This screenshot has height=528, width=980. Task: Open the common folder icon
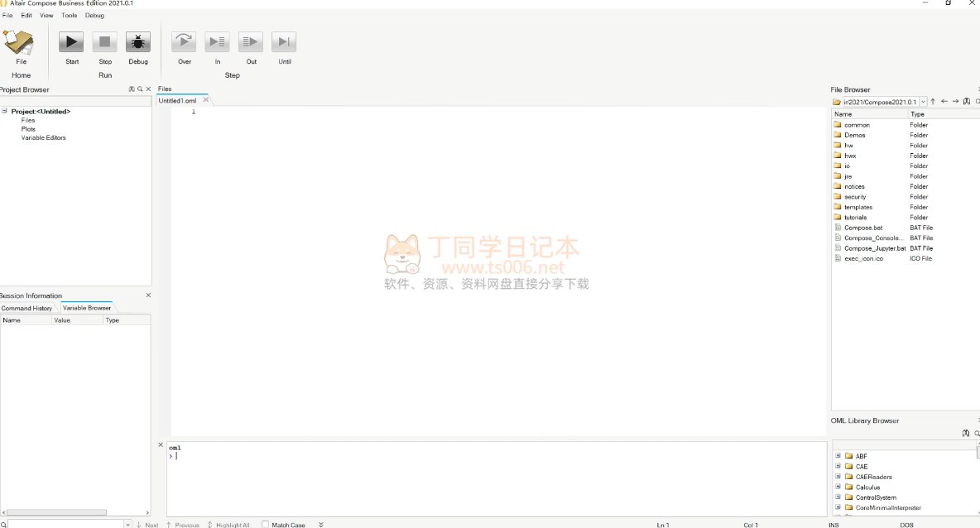pyautogui.click(x=838, y=124)
